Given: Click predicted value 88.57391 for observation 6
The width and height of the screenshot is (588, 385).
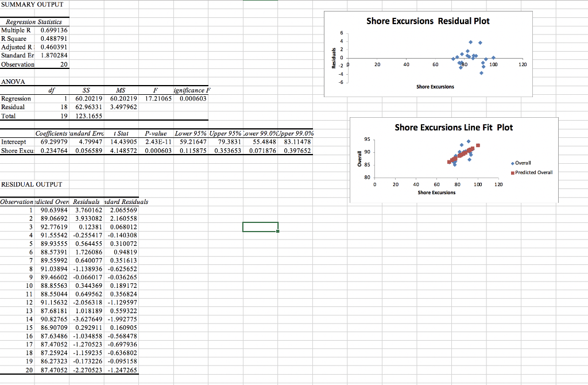Looking at the screenshot, I should coord(54,252).
